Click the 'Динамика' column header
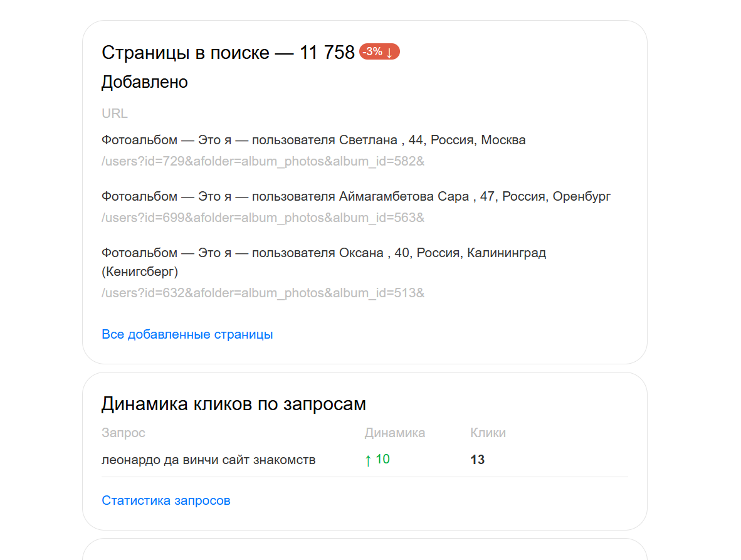The width and height of the screenshot is (741, 560). pyautogui.click(x=395, y=433)
